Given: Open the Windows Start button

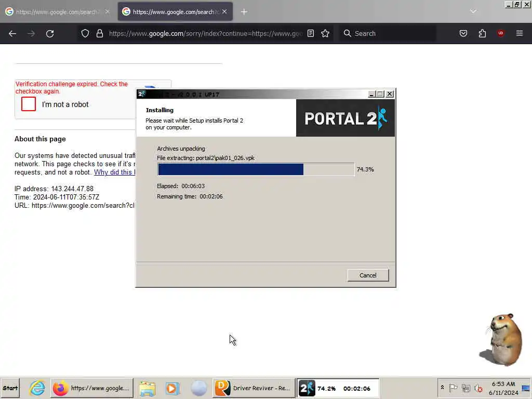Looking at the screenshot, I should point(10,388).
